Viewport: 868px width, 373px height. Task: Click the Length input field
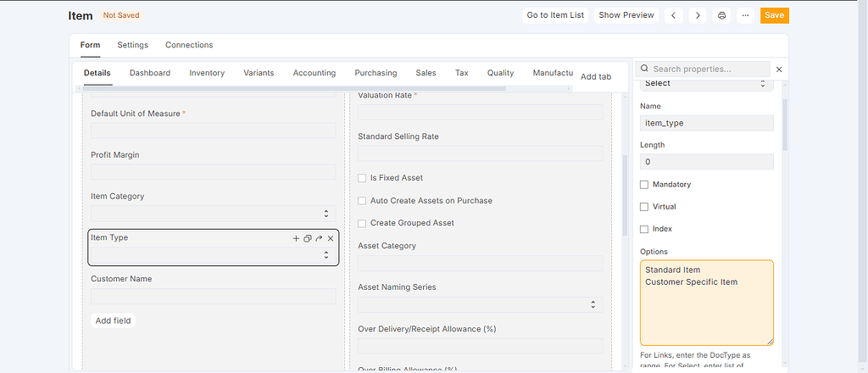click(707, 162)
